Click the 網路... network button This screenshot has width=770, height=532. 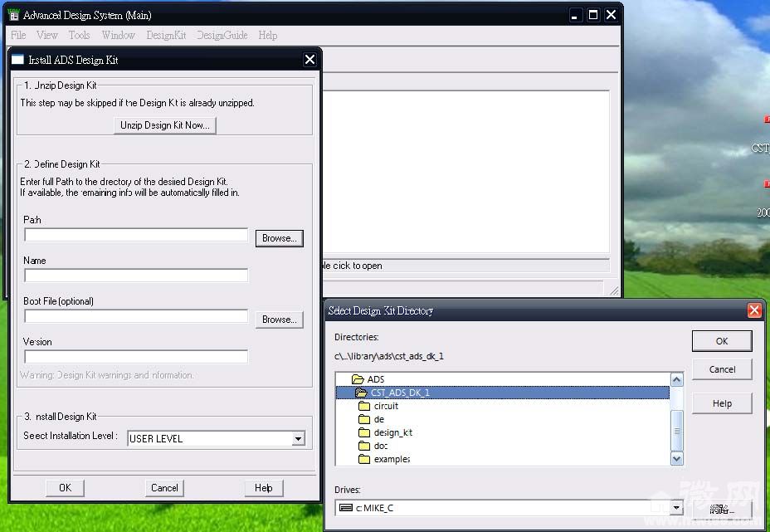click(722, 510)
